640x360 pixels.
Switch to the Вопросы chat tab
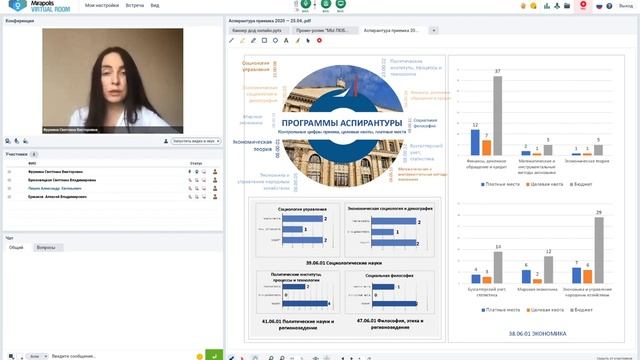tap(48, 247)
